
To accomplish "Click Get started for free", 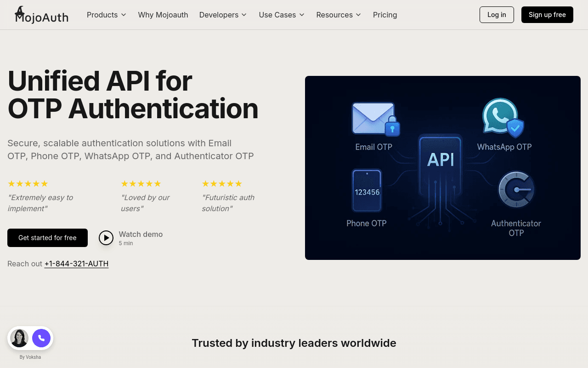I will point(47,238).
